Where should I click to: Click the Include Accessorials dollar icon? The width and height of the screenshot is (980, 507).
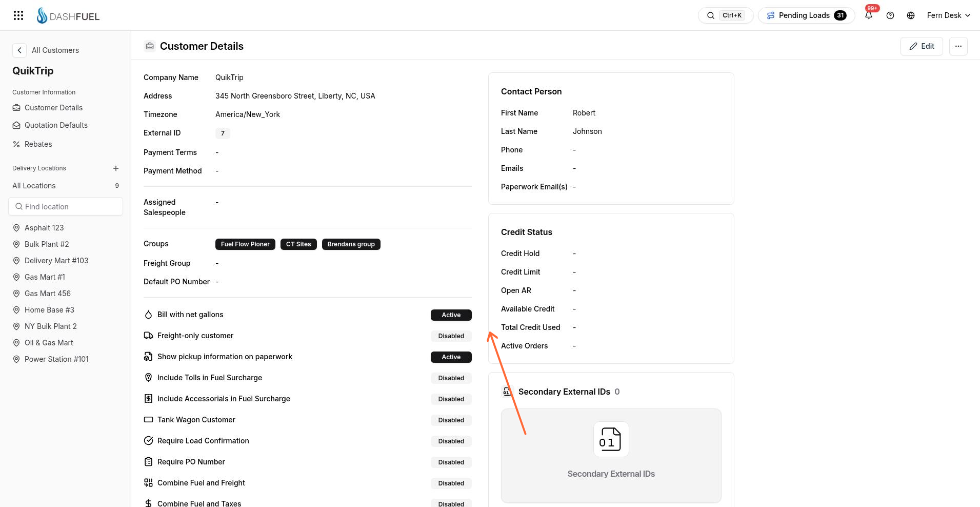click(148, 399)
